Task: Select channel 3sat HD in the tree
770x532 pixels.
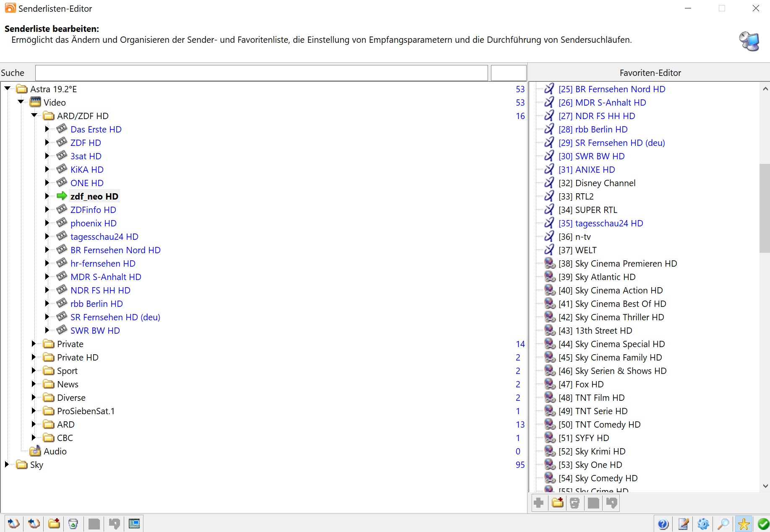Action: coord(86,156)
